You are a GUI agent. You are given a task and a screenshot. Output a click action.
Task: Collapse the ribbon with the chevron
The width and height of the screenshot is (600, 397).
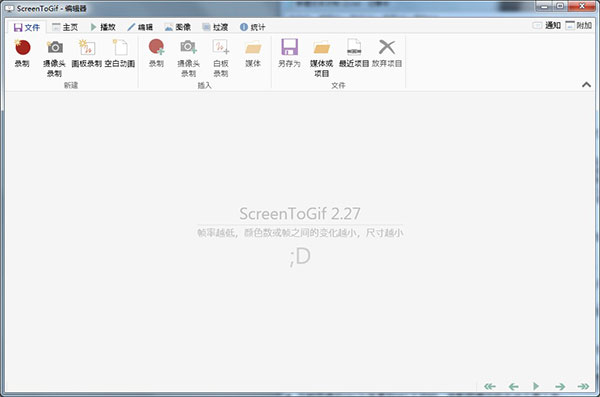pos(586,85)
